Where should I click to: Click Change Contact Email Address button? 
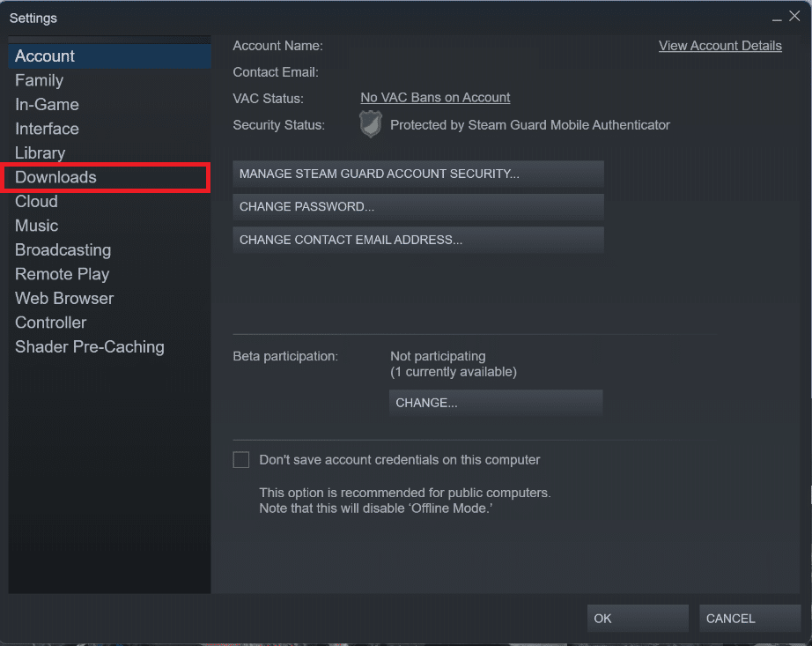418,240
